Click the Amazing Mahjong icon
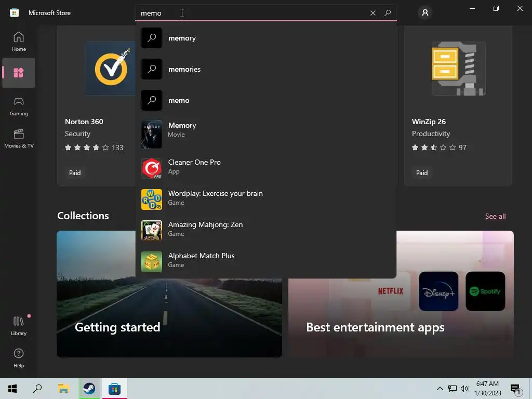Image resolution: width=532 pixels, height=399 pixels. click(x=152, y=231)
